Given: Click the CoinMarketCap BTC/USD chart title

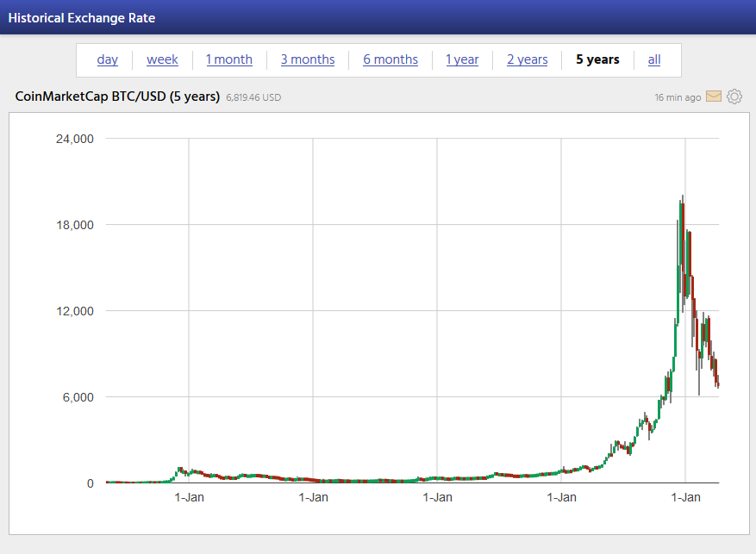Looking at the screenshot, I should point(117,96).
